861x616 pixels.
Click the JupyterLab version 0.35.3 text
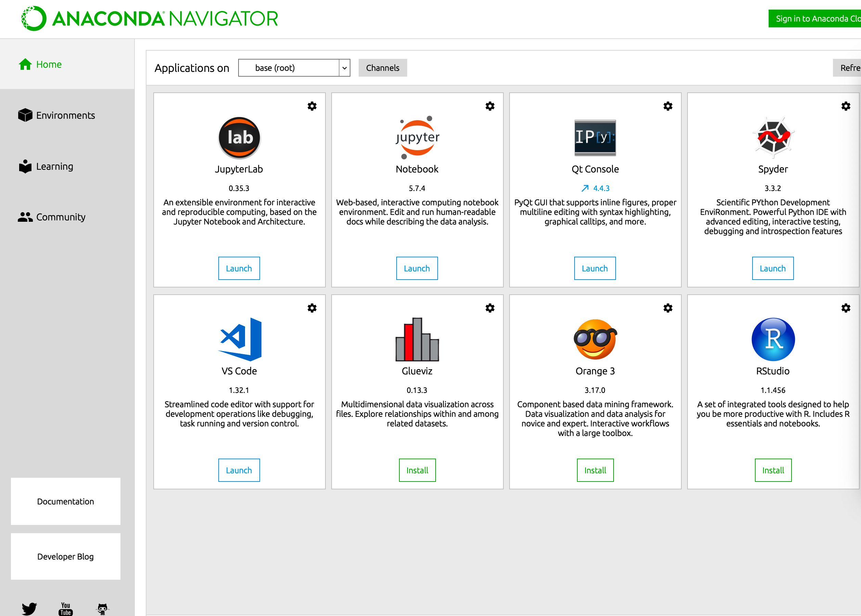[x=239, y=189]
